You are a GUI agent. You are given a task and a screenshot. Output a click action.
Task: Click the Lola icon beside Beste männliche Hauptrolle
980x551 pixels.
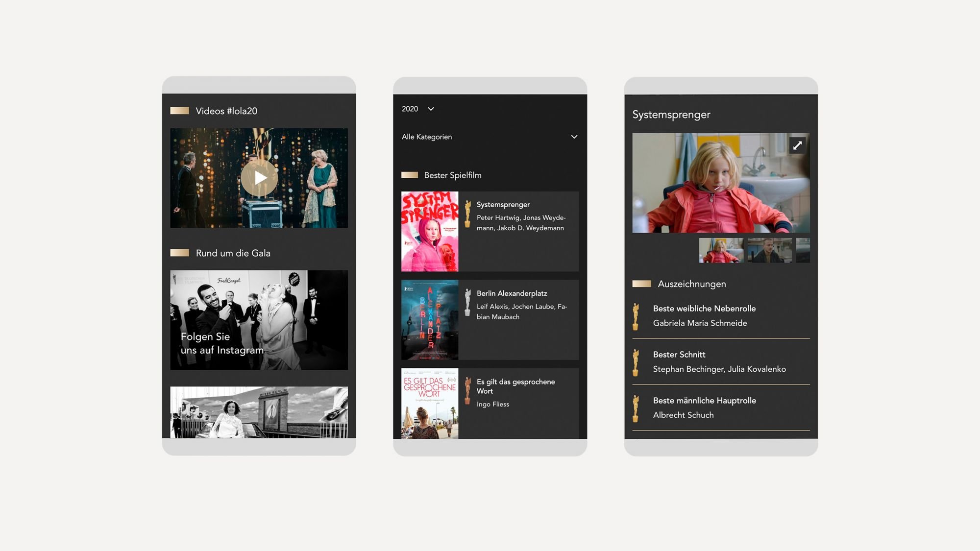click(x=636, y=408)
